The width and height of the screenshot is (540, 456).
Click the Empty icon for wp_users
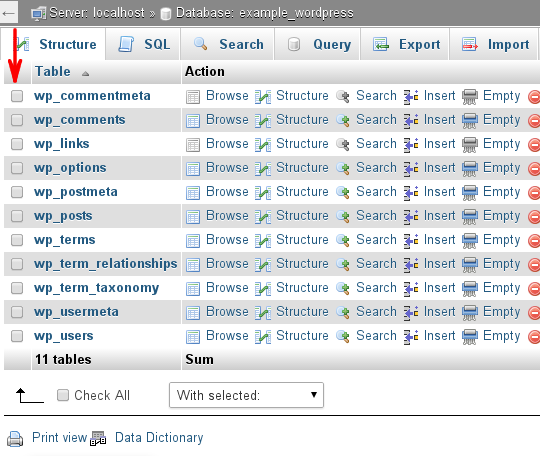(470, 337)
